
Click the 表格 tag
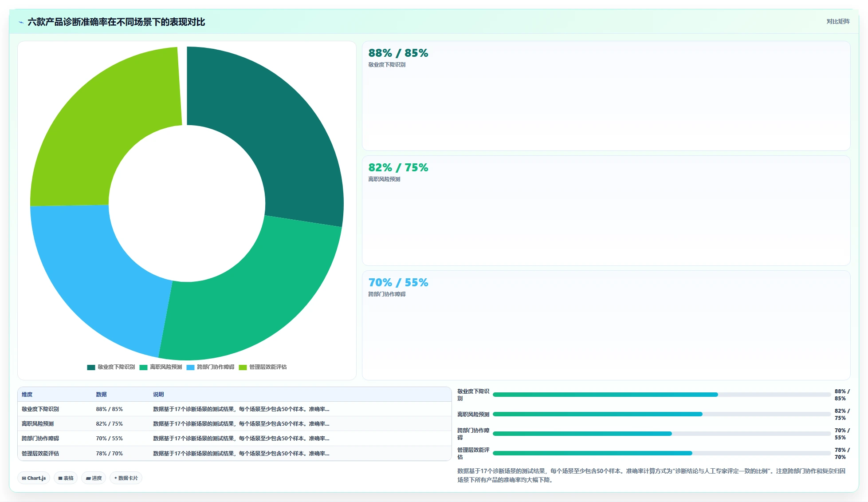coord(66,478)
